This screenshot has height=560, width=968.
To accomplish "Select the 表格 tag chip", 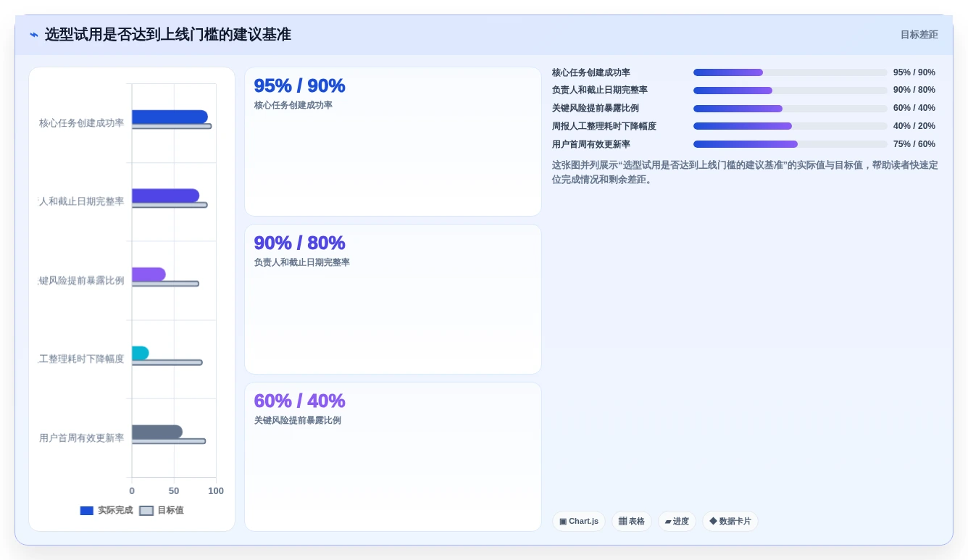I will [x=632, y=522].
